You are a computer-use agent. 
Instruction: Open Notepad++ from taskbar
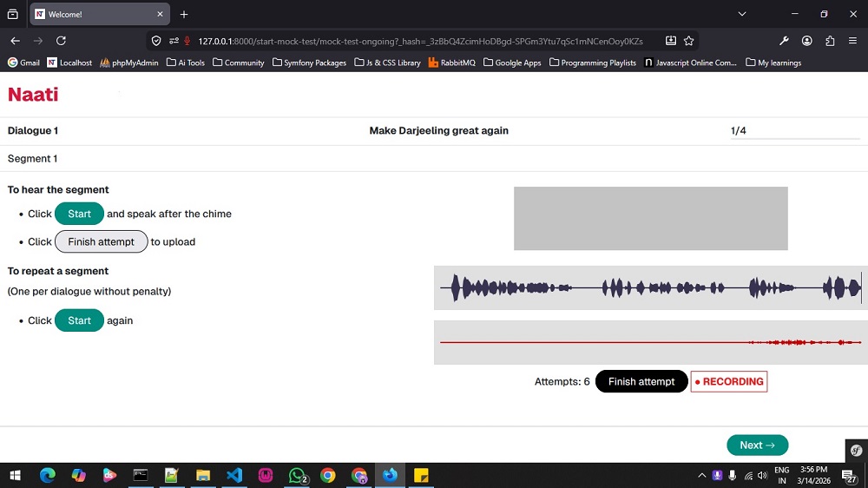pyautogui.click(x=172, y=475)
